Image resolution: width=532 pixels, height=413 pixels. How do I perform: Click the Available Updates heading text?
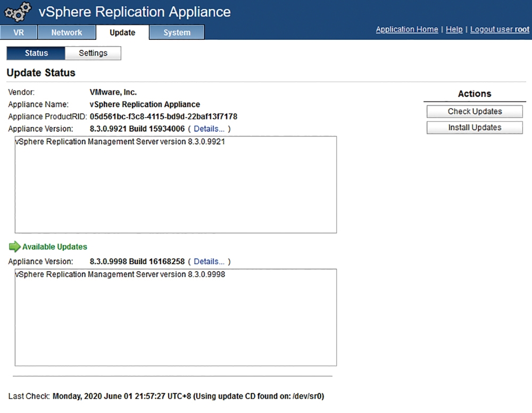(55, 247)
